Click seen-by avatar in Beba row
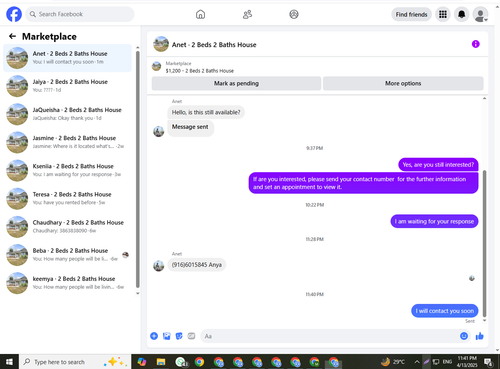 click(125, 255)
